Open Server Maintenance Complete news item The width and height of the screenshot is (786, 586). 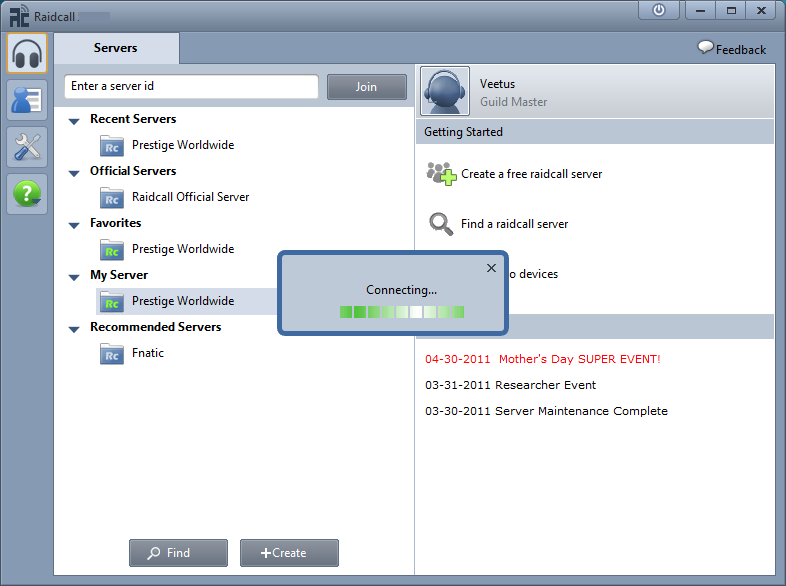546,411
